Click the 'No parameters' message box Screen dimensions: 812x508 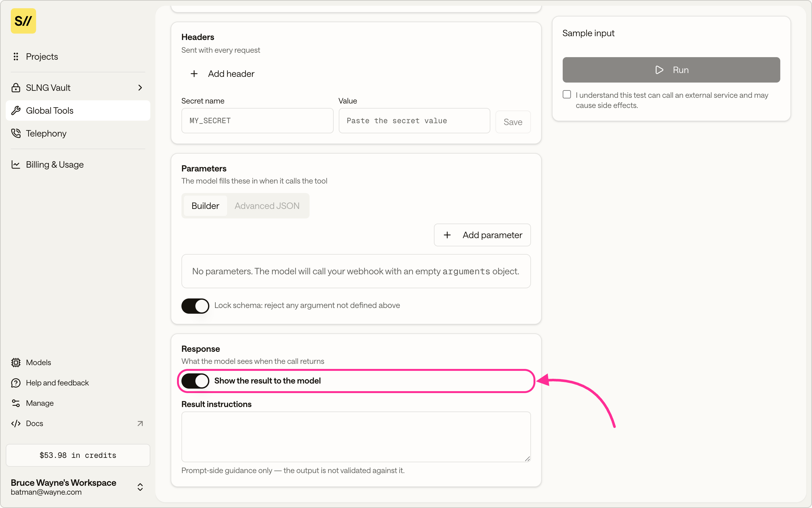tap(356, 271)
